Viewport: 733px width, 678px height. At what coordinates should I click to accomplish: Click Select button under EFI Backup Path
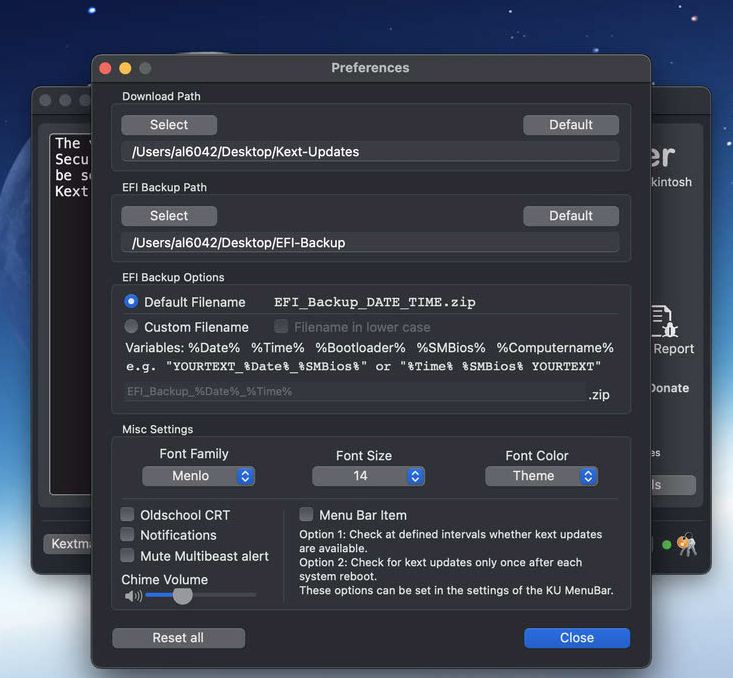pos(169,216)
